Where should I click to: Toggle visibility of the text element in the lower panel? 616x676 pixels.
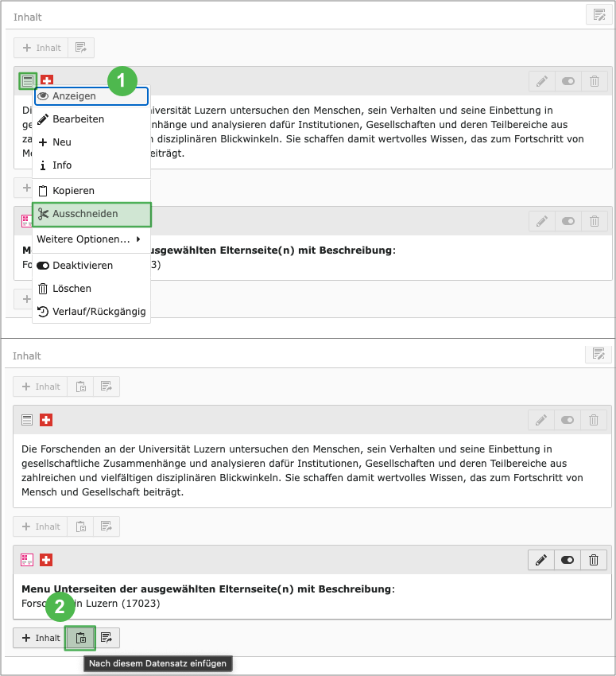tap(567, 420)
